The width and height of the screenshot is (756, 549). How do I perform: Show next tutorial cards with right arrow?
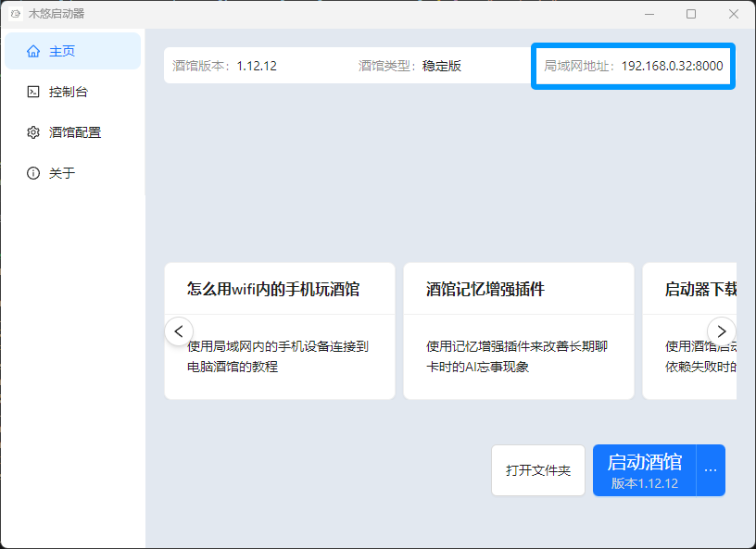721,331
